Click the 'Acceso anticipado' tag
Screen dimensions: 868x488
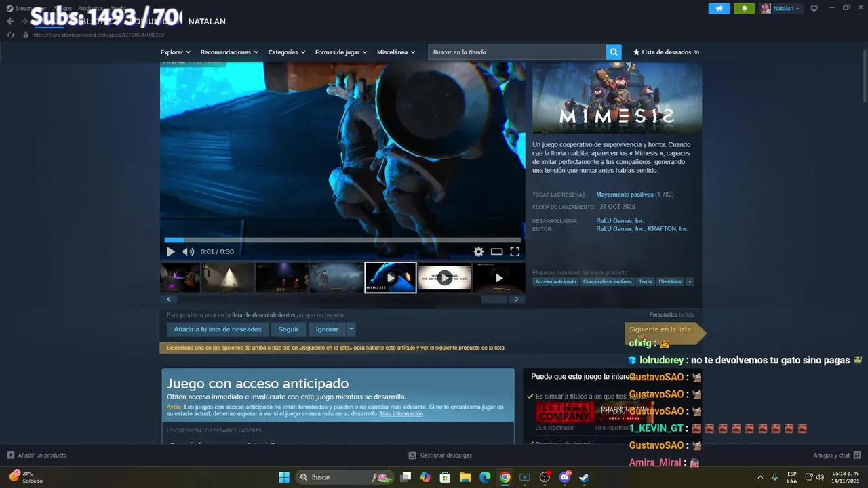point(555,282)
